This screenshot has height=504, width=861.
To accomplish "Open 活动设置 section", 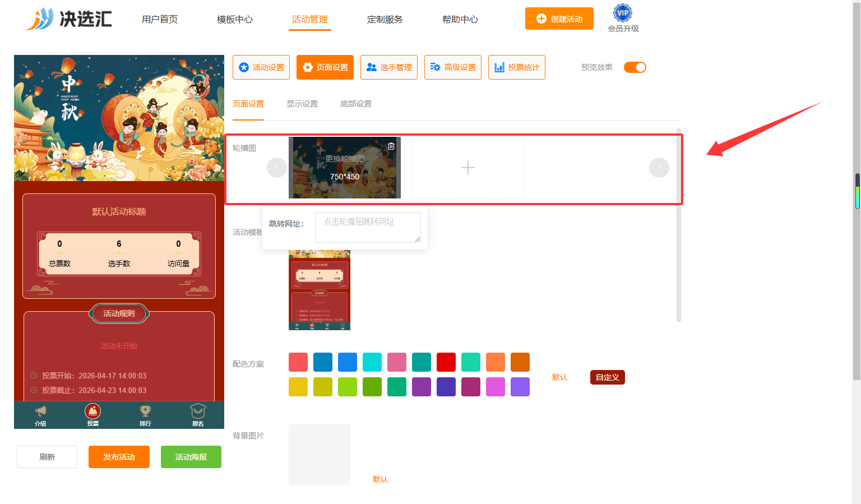I will [261, 67].
